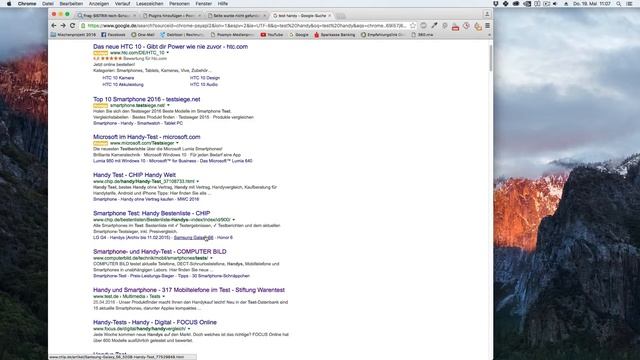Expand dropdown arrow next to microsoft.com/Testsieger URL
This screenshot has width=640, height=360.
[177, 143]
